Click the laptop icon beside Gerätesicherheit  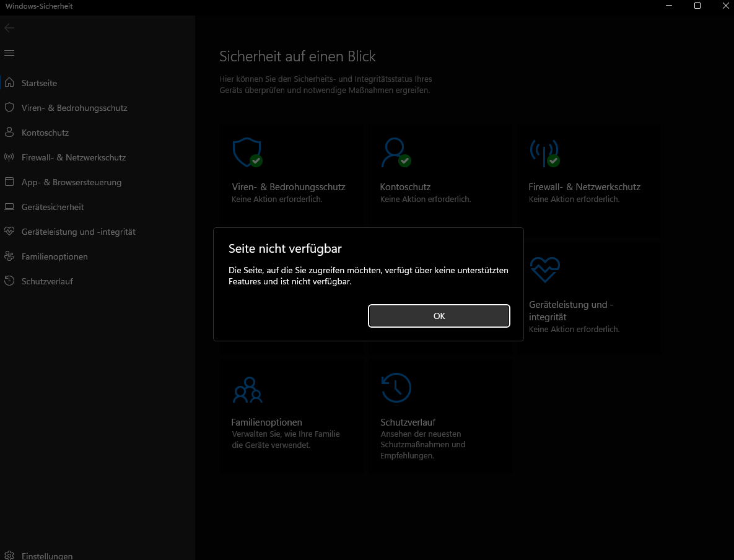[x=9, y=206]
